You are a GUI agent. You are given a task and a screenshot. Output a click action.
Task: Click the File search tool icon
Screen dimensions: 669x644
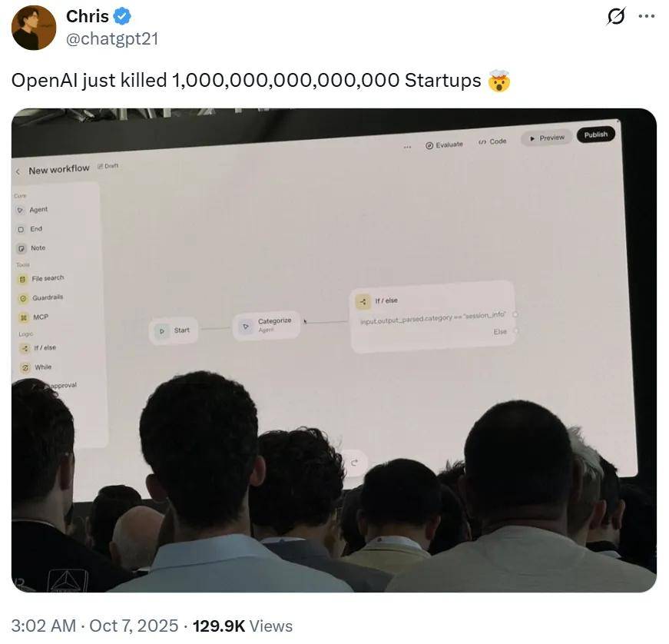pyautogui.click(x=22, y=280)
